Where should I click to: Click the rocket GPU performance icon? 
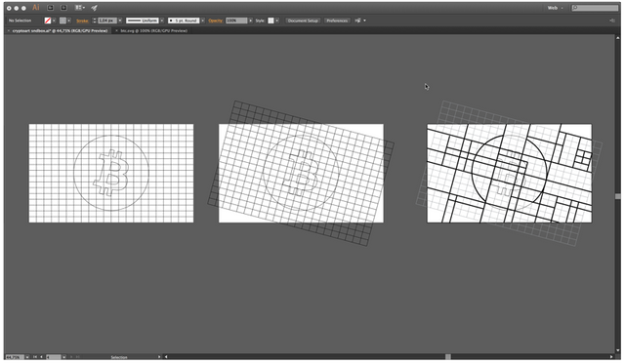94,8
